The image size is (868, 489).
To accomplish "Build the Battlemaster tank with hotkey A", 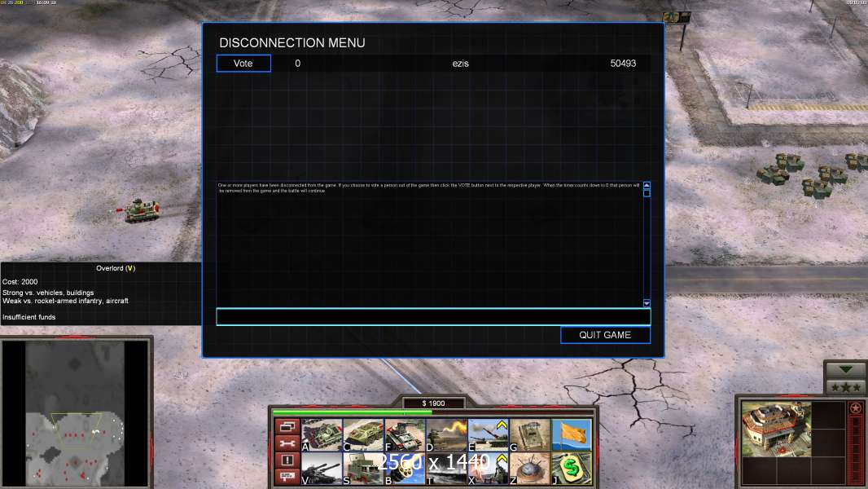I will click(322, 434).
